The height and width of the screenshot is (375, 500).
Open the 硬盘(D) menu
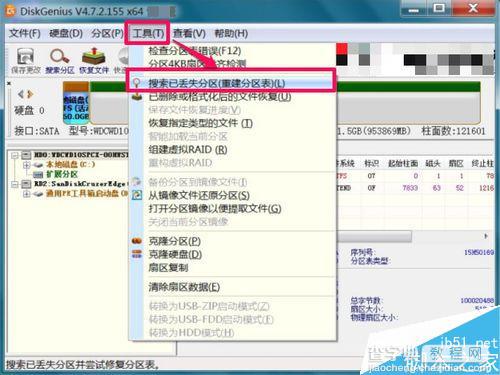click(x=66, y=33)
